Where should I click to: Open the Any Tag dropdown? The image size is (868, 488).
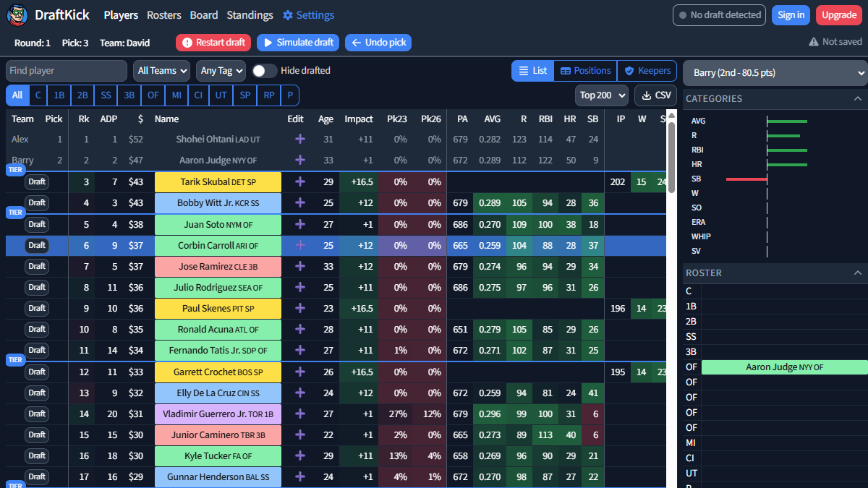click(221, 70)
